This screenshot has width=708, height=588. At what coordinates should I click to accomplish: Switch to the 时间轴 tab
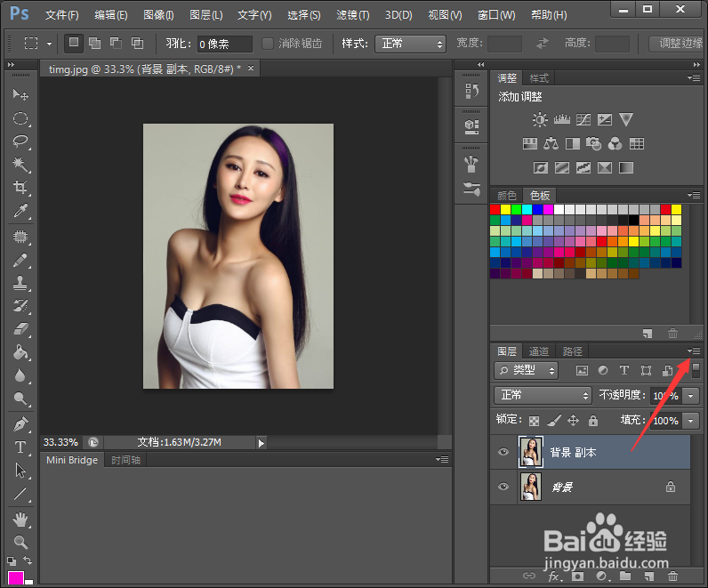coord(125,460)
